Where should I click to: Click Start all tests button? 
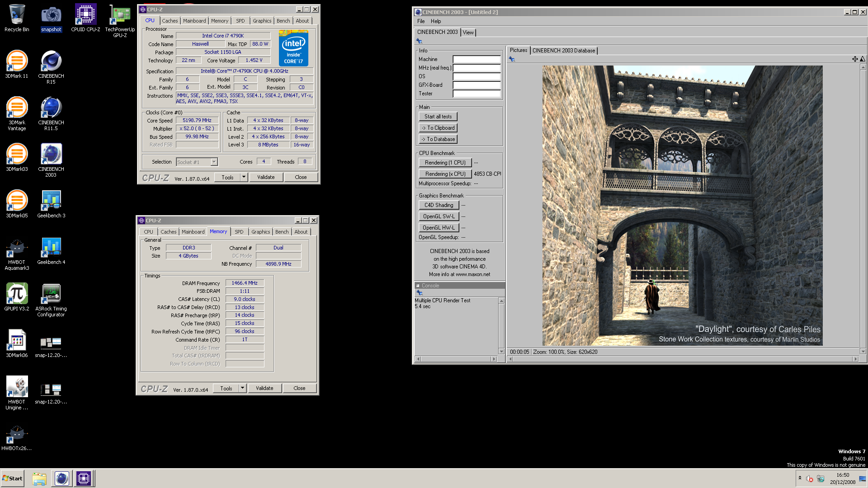point(438,117)
